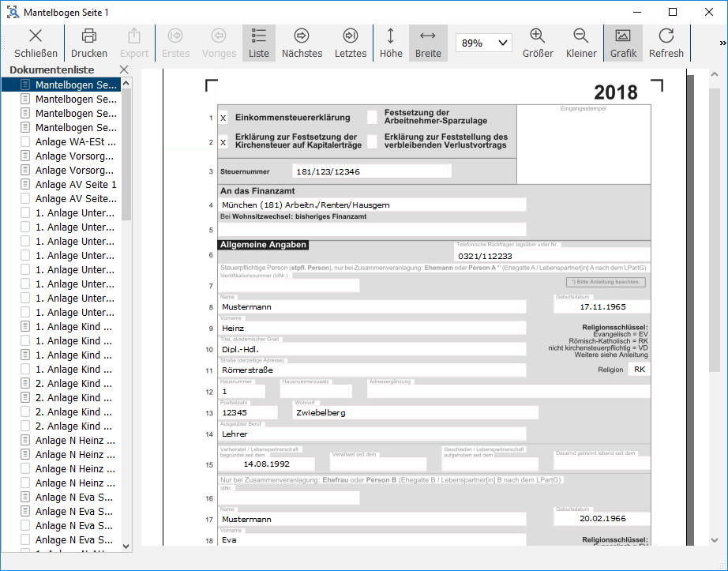This screenshot has height=571, width=728.
Task: Click the form preview's scroll up arrow
Action: pos(715,74)
